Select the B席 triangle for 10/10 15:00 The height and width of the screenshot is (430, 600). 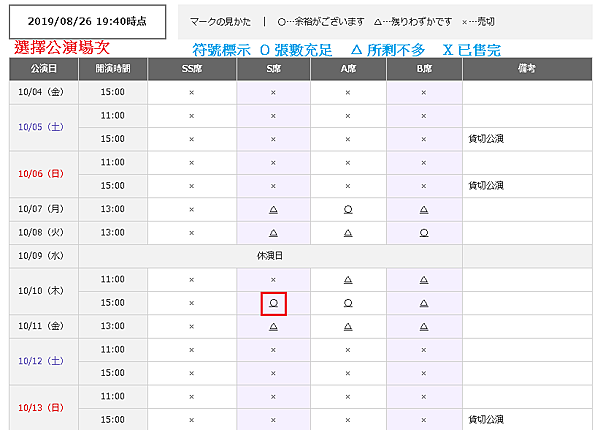pos(424,303)
